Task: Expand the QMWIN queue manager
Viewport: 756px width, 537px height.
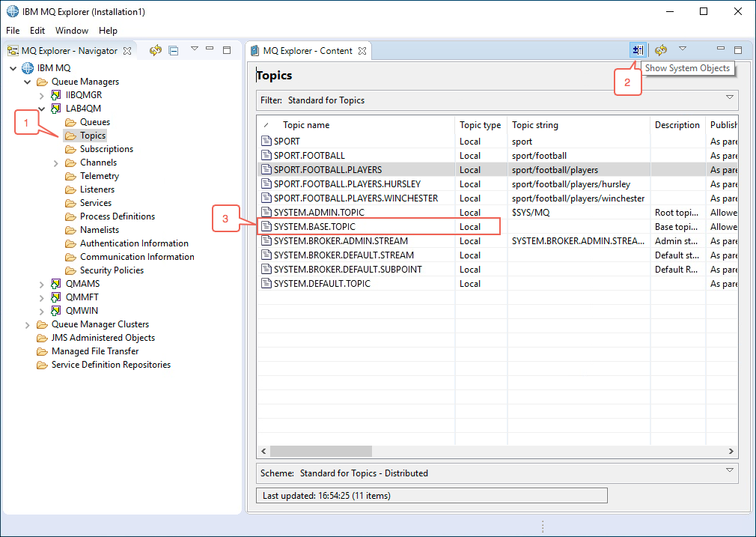Action: [42, 312]
